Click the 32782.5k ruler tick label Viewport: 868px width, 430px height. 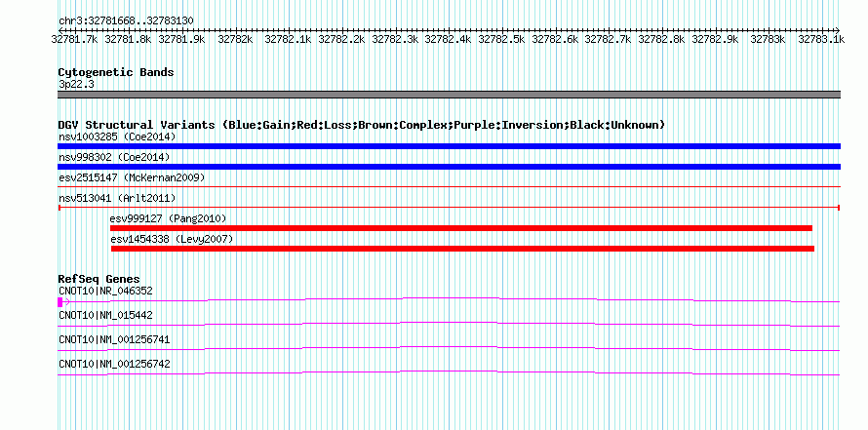click(502, 40)
